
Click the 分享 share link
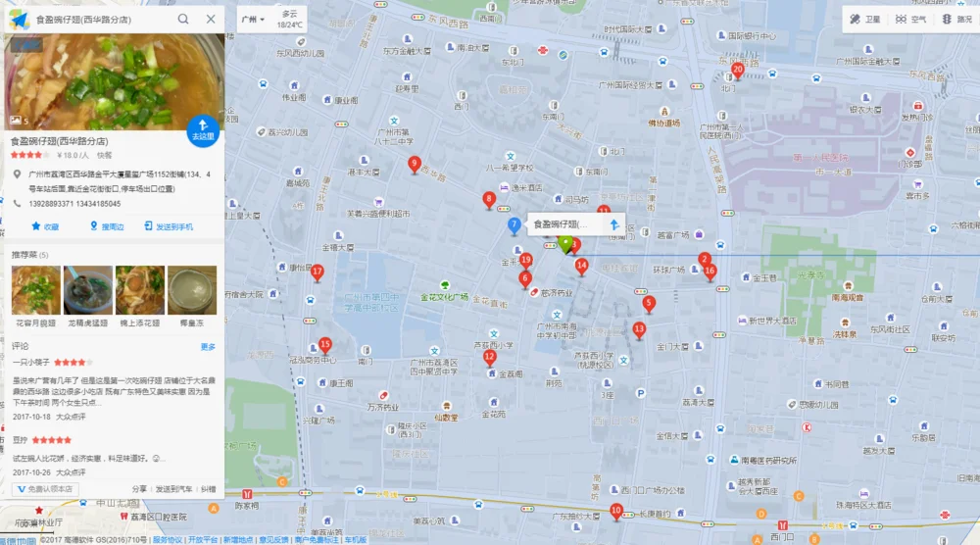(x=139, y=489)
